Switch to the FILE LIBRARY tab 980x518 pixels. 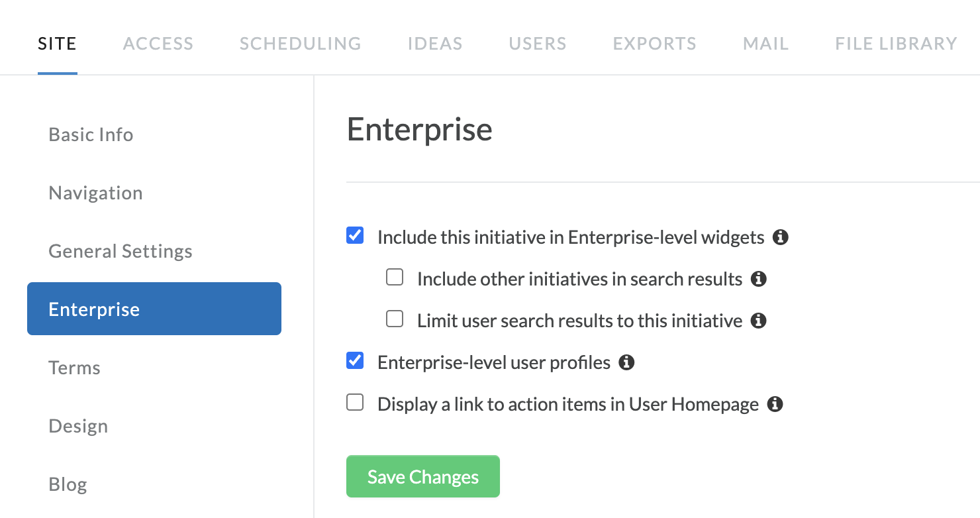[896, 44]
